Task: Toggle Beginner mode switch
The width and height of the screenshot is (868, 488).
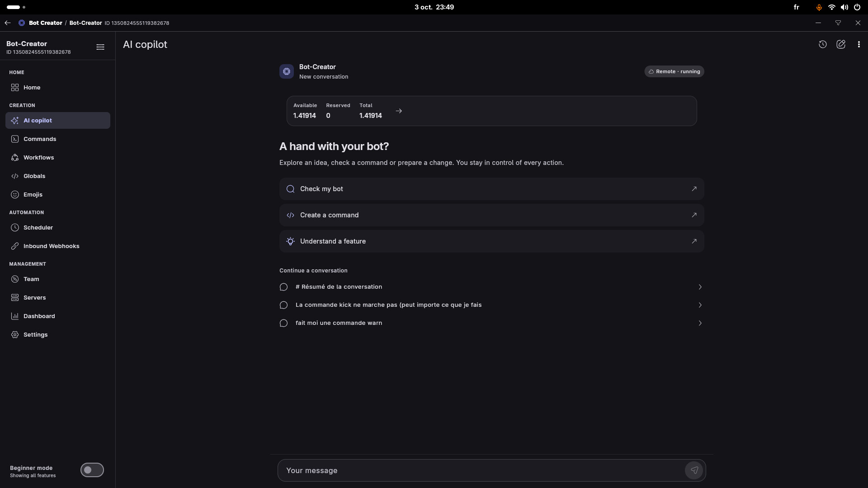Action: [92, 470]
